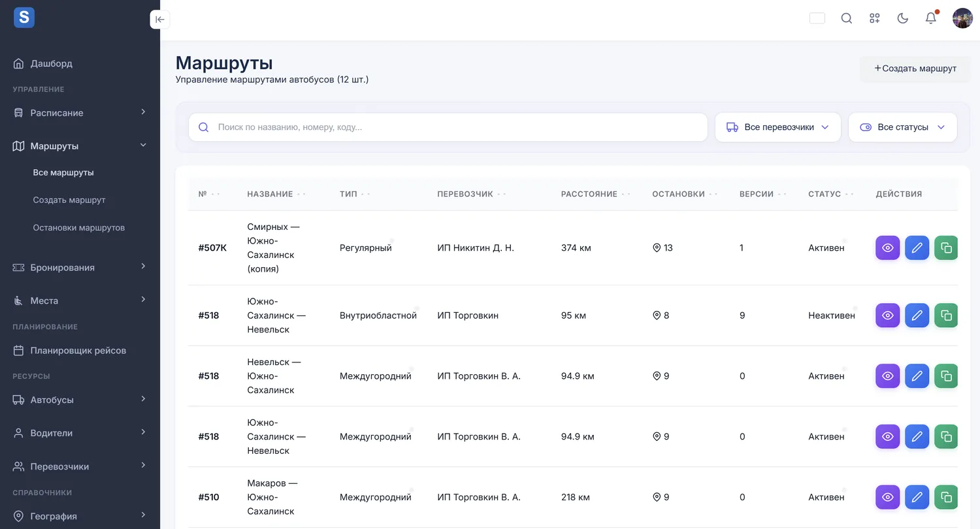This screenshot has height=529, width=980.
Task: Click the Регулярный type cell
Action: [366, 248]
